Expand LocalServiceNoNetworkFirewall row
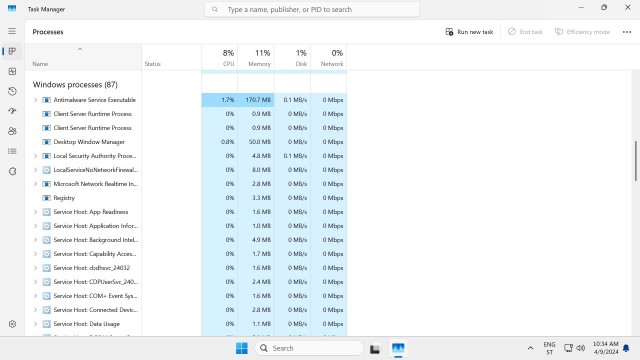The height and width of the screenshot is (360, 640). [36, 170]
